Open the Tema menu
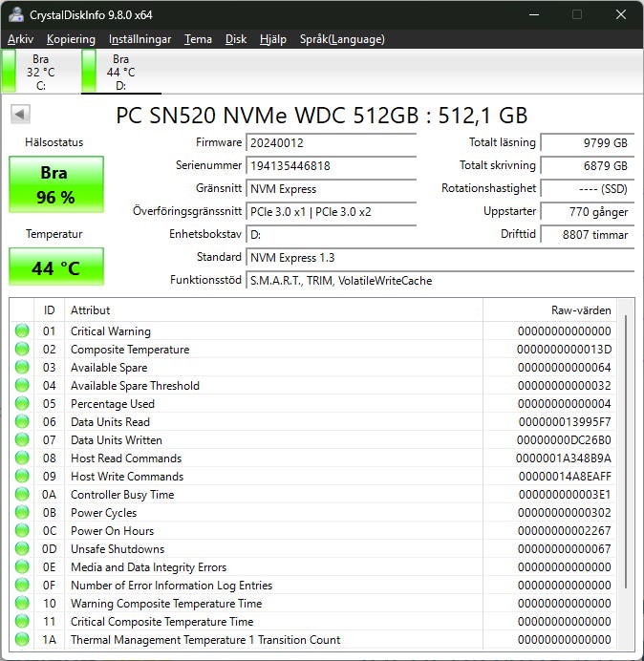Screen dimensions: 644x661 pos(198,39)
